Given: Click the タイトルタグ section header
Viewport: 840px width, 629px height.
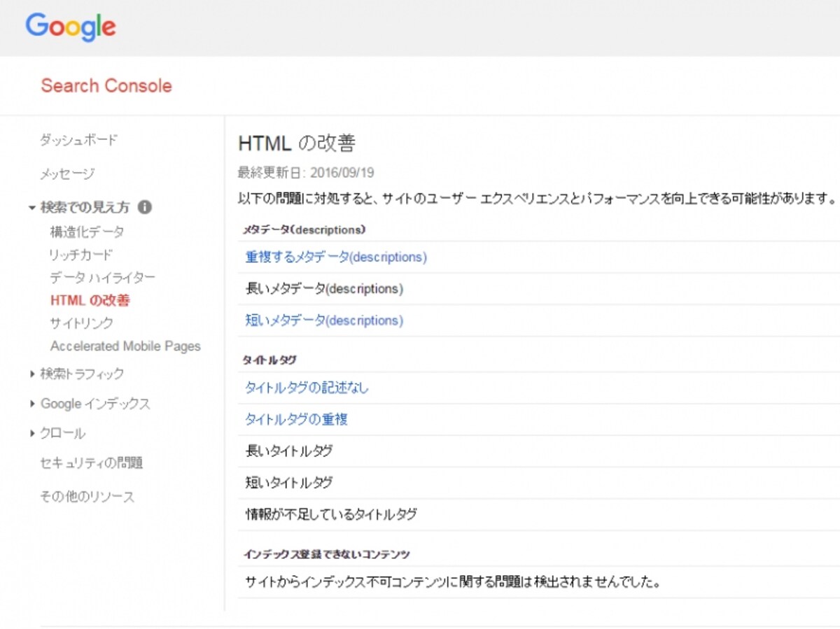Looking at the screenshot, I should [x=269, y=360].
